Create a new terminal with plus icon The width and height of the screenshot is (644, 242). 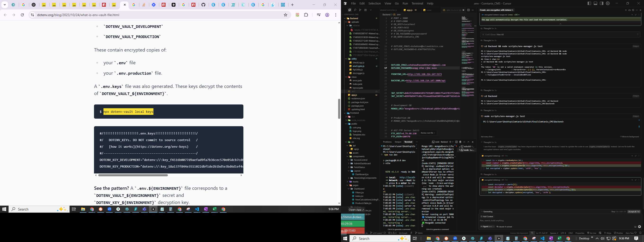450,142
